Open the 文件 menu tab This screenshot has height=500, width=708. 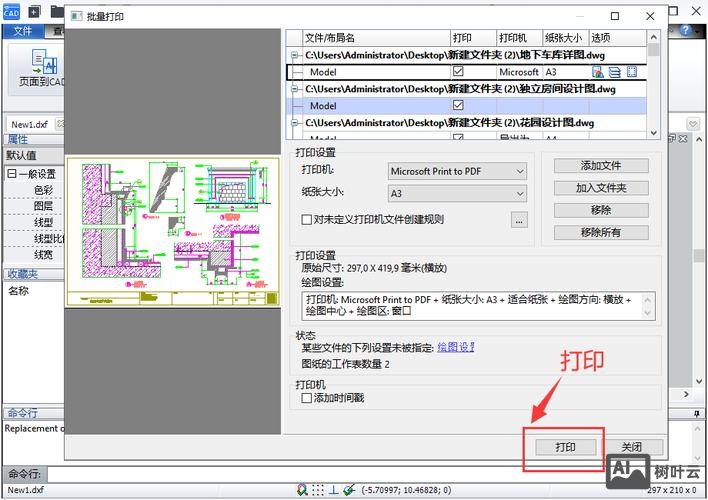tap(23, 31)
